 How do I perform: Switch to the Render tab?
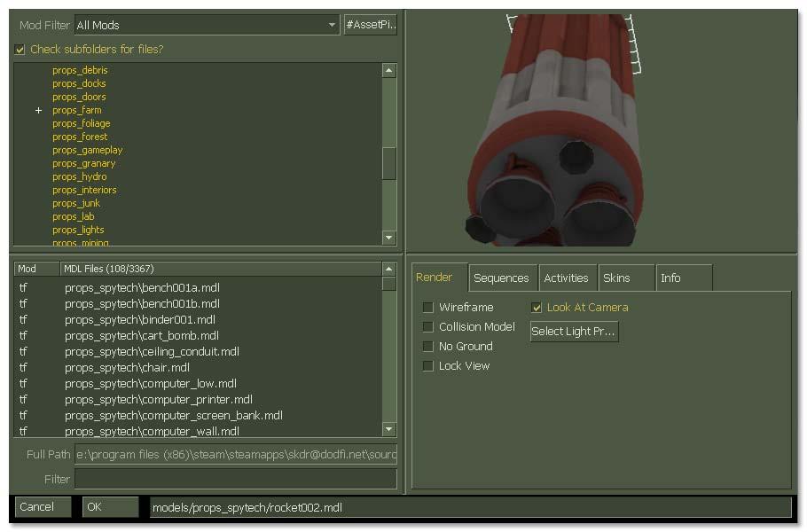click(x=440, y=278)
